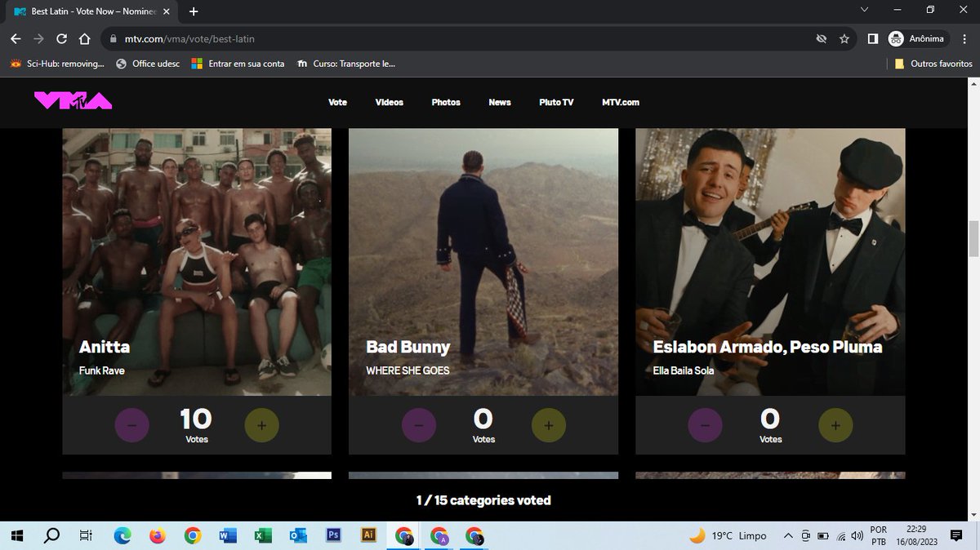Click the Anitta Funk Rave thumbnail
This screenshot has height=550, width=980.
(197, 262)
